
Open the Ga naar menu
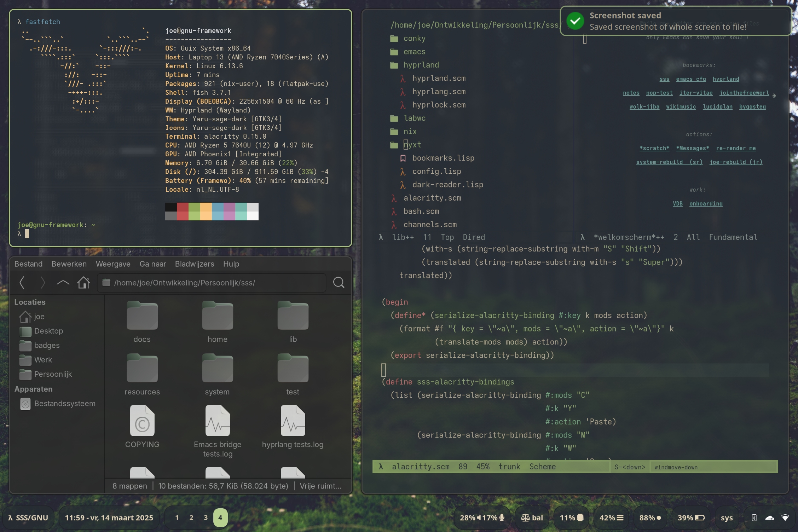[x=153, y=264]
